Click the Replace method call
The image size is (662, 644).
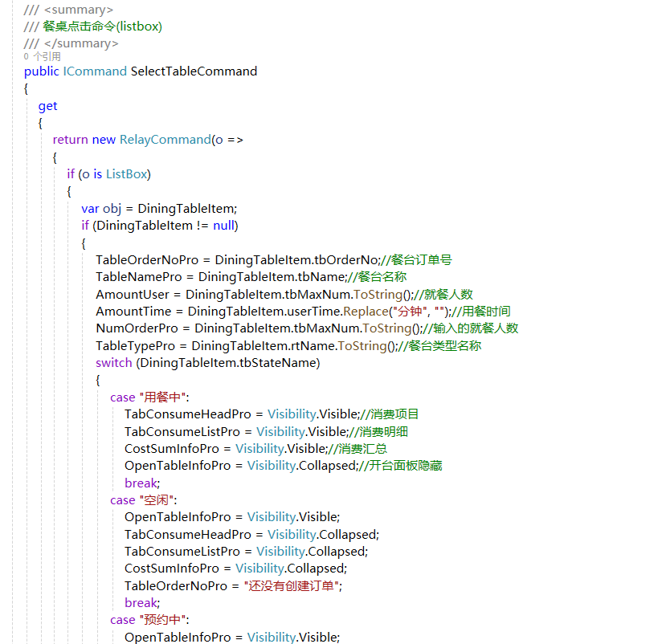point(366,312)
